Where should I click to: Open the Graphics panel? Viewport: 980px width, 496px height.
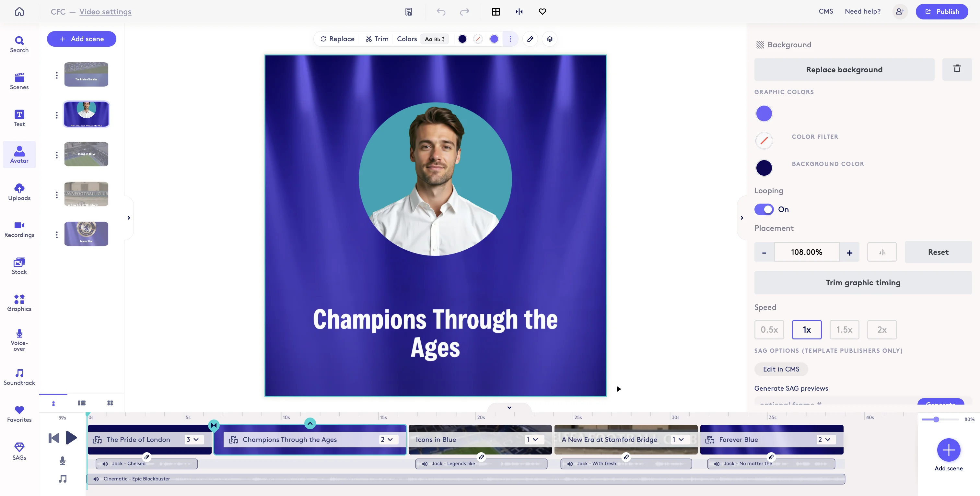(19, 302)
